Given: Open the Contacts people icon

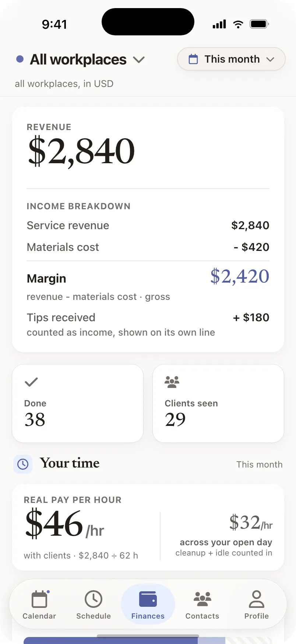Looking at the screenshot, I should [x=202, y=599].
